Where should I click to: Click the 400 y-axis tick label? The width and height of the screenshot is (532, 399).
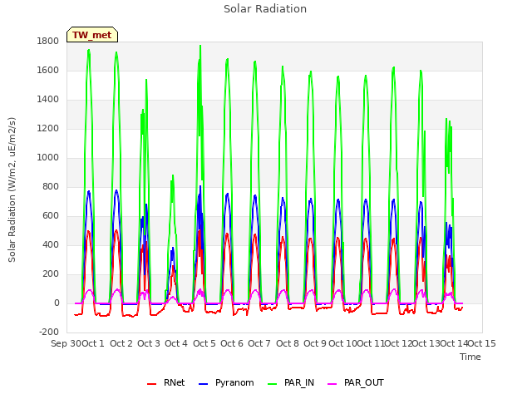point(51,245)
